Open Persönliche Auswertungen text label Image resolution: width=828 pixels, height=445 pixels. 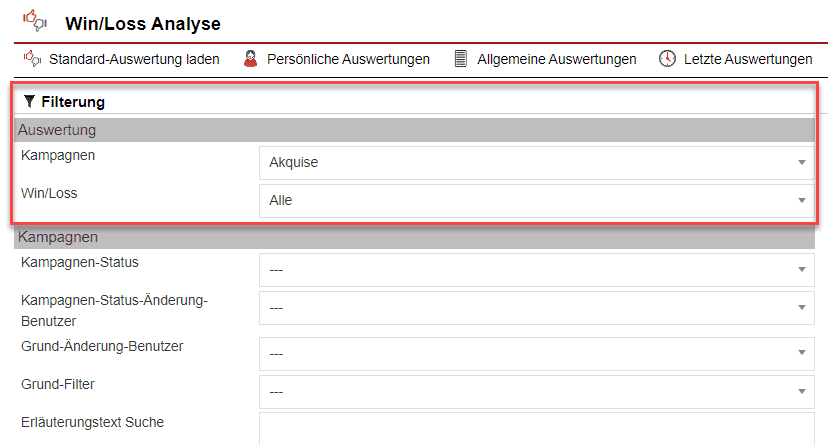tap(348, 59)
